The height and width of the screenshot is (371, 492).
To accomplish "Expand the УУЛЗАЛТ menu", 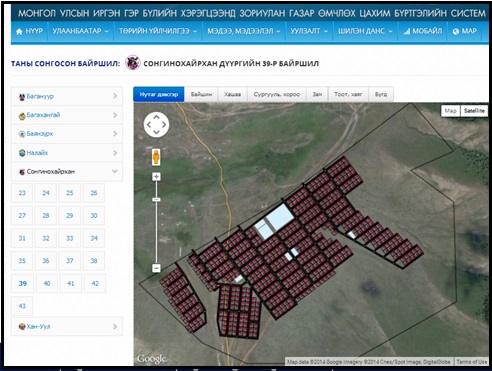I will pos(309,31).
